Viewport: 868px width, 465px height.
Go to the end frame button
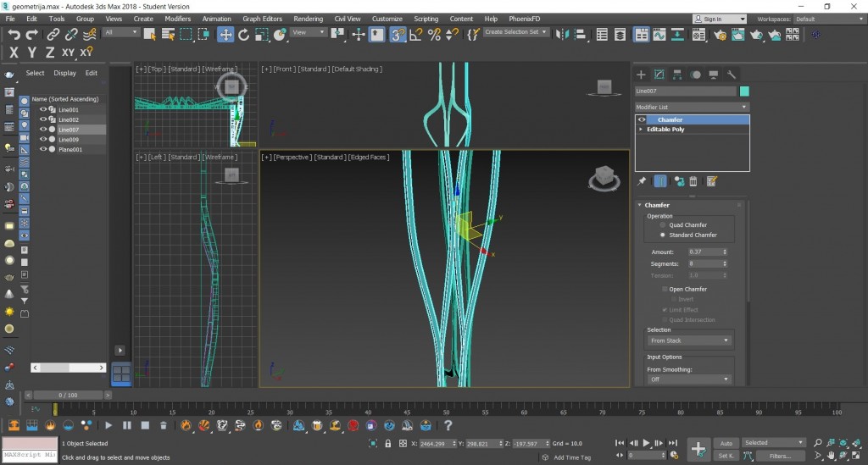672,443
